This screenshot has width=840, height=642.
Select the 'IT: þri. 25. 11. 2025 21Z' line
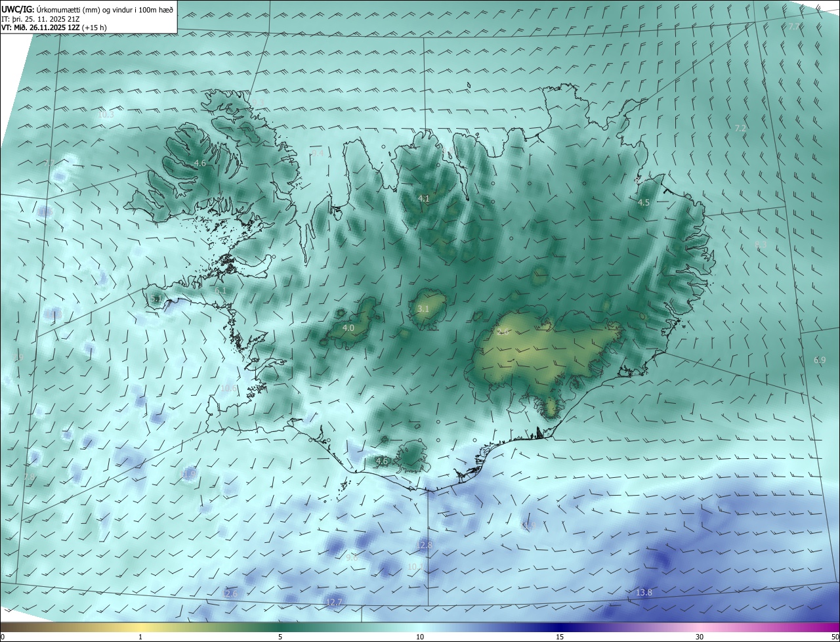pyautogui.click(x=41, y=19)
